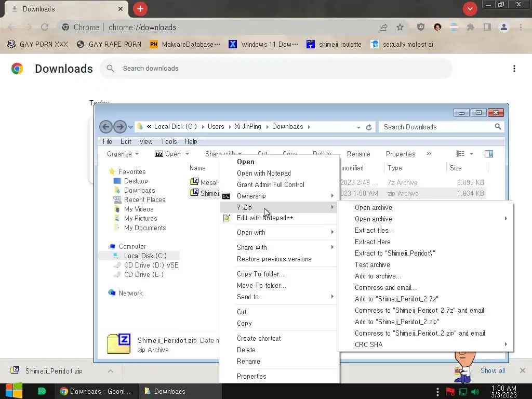Open the Tools menu in Explorer
The width and height of the screenshot is (532, 399).
point(169,141)
